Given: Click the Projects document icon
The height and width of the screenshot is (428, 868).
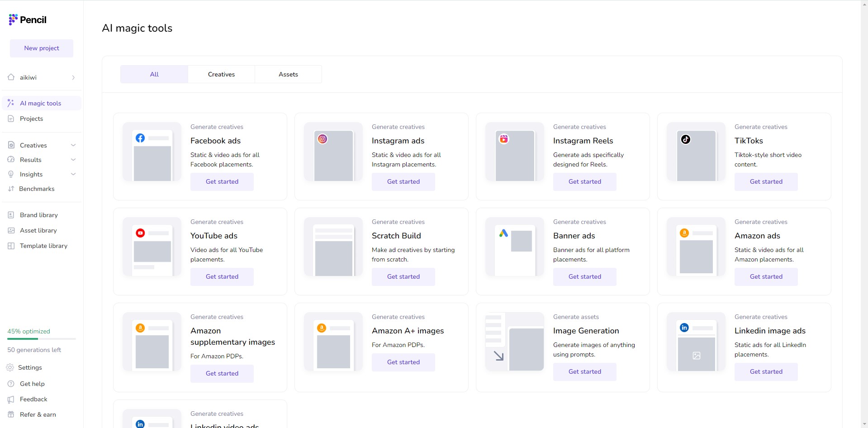Looking at the screenshot, I should (x=11, y=119).
